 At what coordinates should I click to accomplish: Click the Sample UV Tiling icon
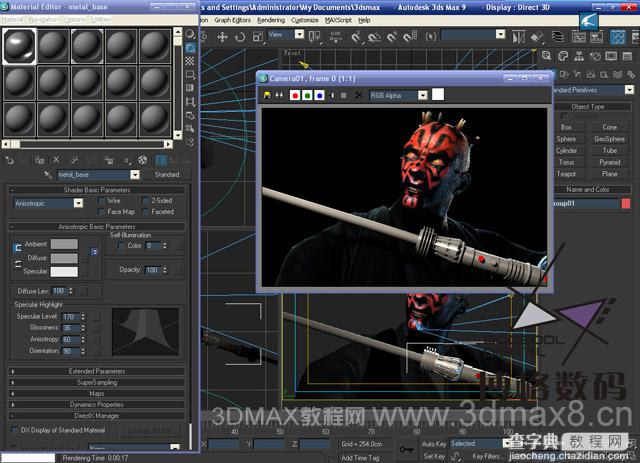click(x=190, y=75)
